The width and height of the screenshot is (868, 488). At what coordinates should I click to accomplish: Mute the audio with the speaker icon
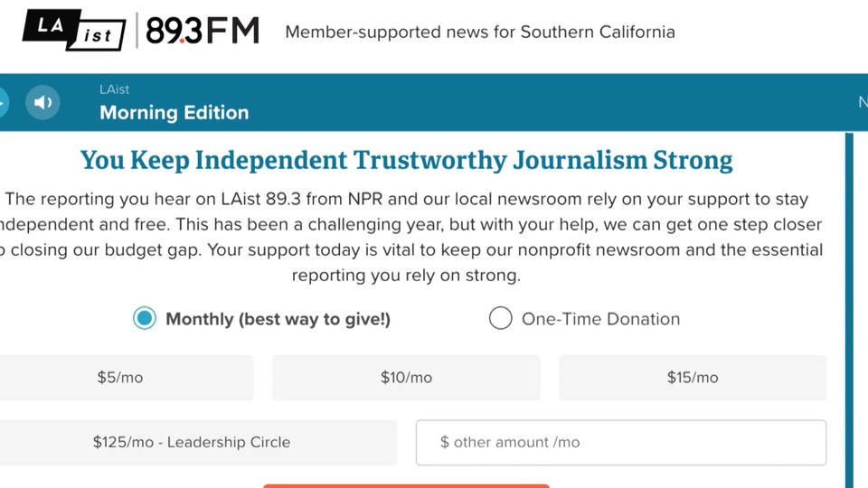[x=42, y=102]
